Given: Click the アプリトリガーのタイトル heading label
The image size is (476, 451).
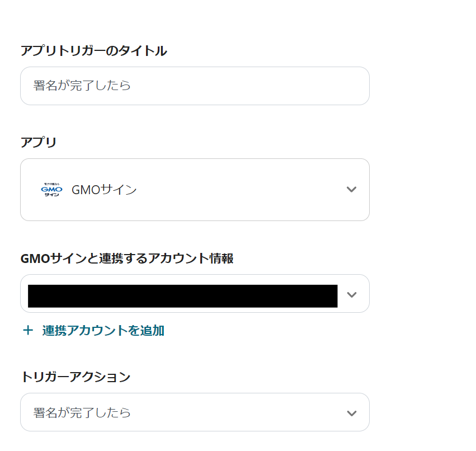Looking at the screenshot, I should pyautogui.click(x=93, y=51).
